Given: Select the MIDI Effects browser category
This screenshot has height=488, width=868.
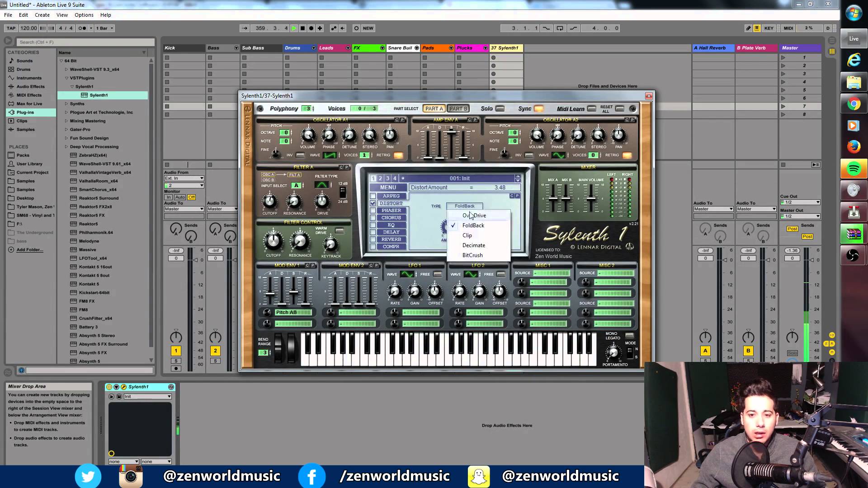Looking at the screenshot, I should tap(29, 95).
